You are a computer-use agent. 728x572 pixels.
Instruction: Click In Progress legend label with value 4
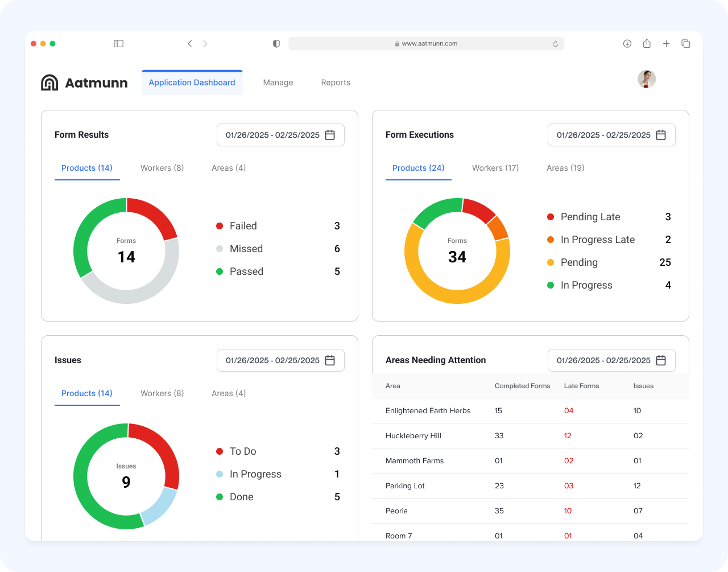586,285
